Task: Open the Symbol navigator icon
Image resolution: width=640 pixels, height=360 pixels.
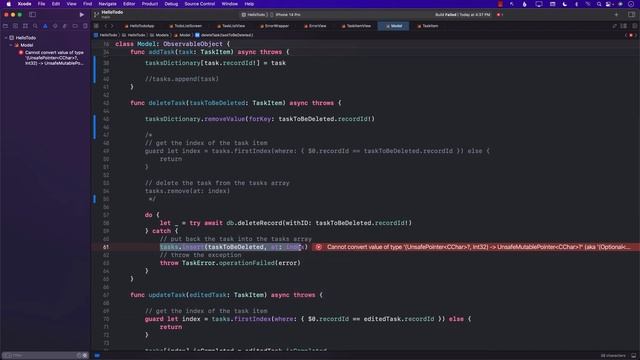Action: (25, 26)
